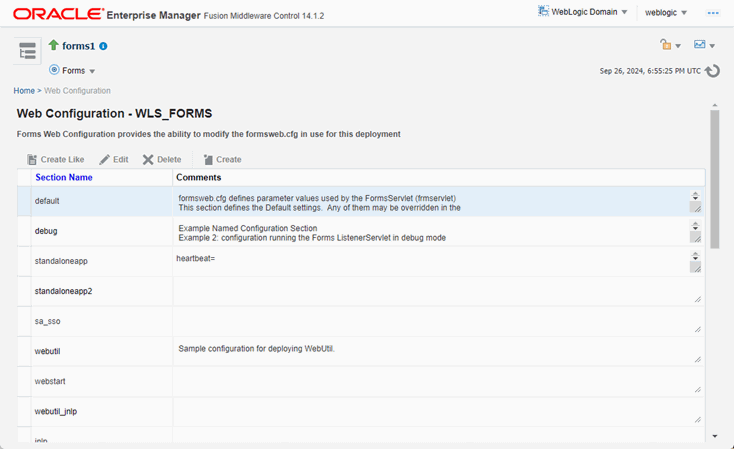Open the Forms target menu icon

pyautogui.click(x=54, y=70)
